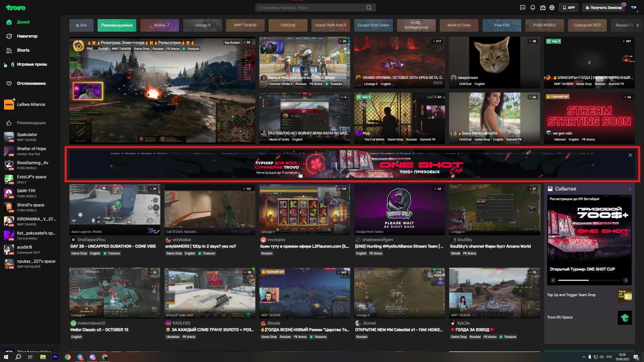Open OneTappedYou DAY 38 subathon stream
This screenshot has width=644, height=362.
click(x=115, y=210)
